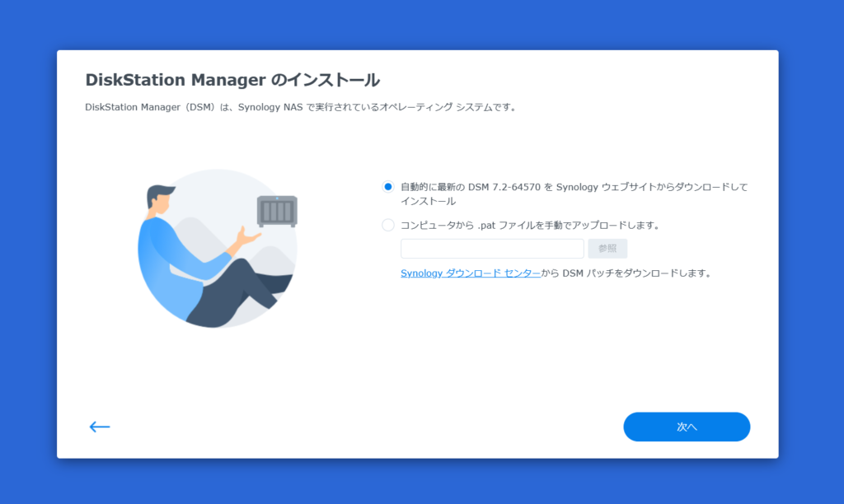Open the Synology ダウンロード センター link
The height and width of the screenshot is (504, 844).
[471, 273]
